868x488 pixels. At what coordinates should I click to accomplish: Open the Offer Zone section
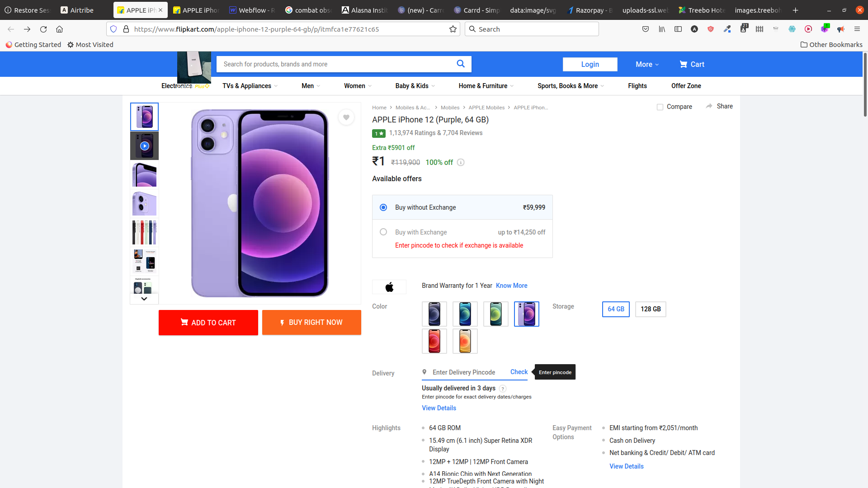pyautogui.click(x=686, y=86)
